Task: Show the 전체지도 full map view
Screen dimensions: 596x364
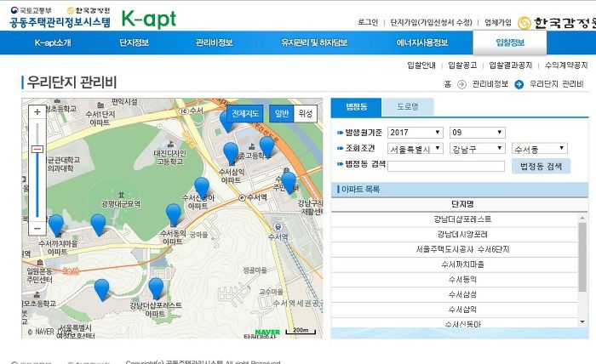Action: [x=245, y=113]
